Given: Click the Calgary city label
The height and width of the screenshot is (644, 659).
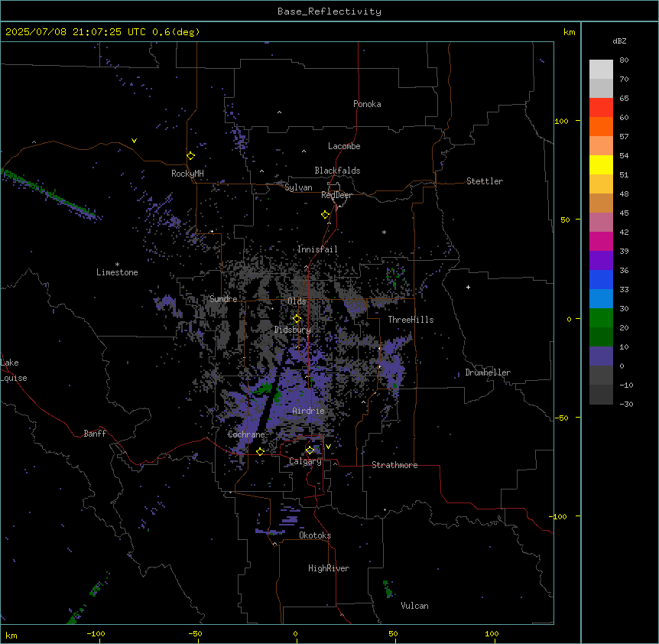Looking at the screenshot, I should [305, 461].
